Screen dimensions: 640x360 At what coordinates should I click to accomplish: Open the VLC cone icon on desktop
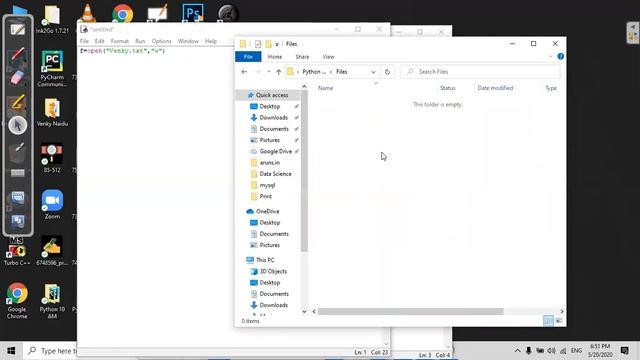(x=87, y=13)
